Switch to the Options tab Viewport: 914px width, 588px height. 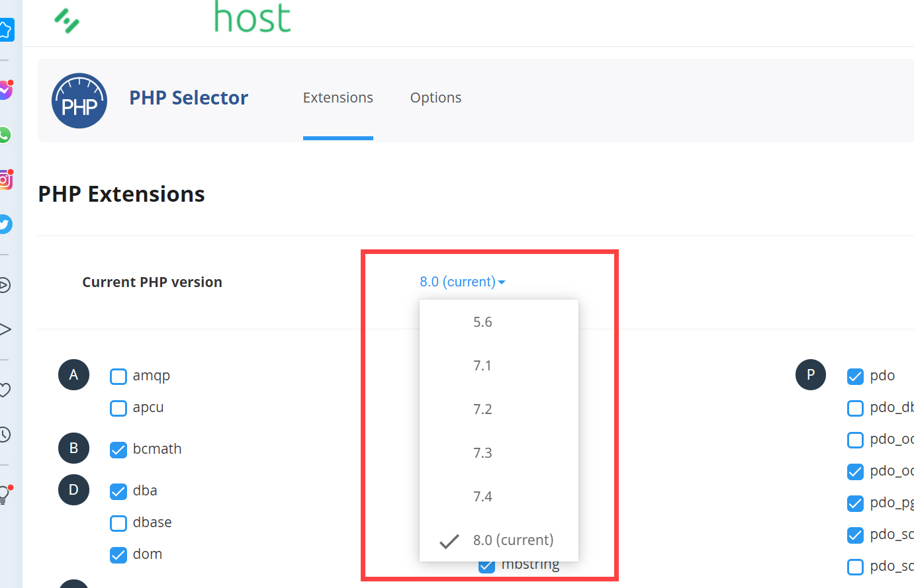435,97
